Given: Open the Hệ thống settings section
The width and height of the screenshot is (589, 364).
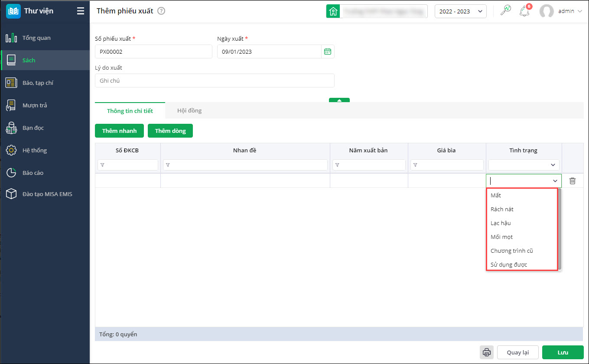Looking at the screenshot, I should 45,150.
